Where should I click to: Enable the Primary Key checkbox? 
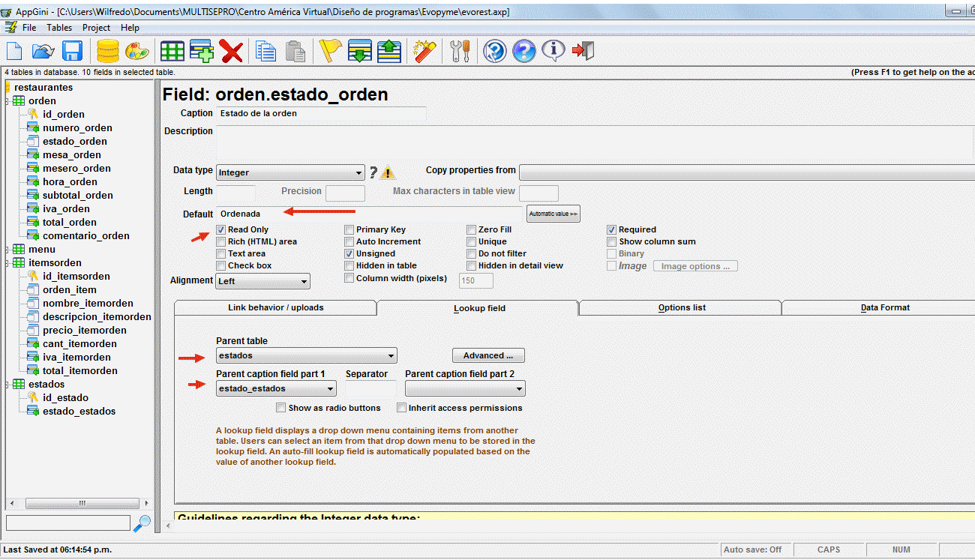[349, 229]
